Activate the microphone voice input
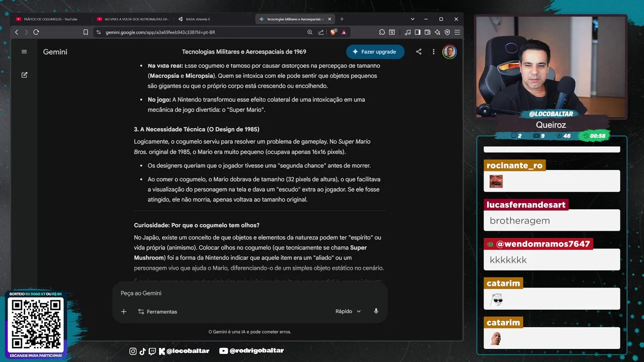This screenshot has width=644, height=362. pos(376,311)
